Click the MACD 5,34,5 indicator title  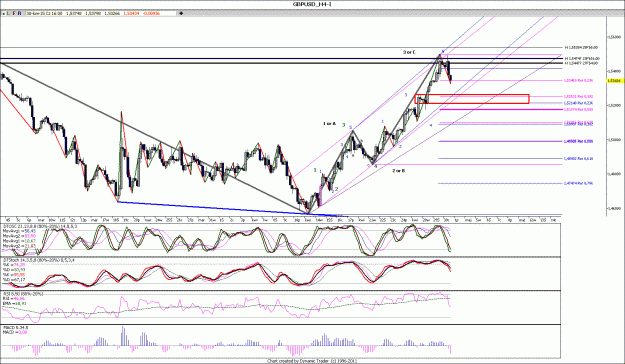(15, 328)
